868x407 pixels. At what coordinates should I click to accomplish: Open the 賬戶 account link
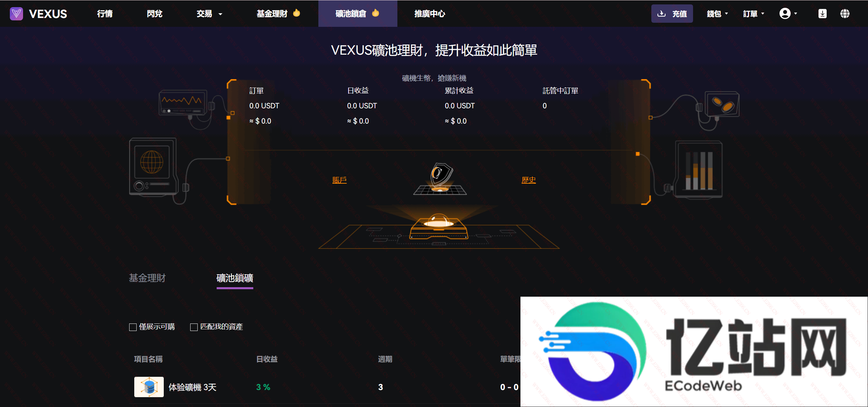click(x=339, y=180)
